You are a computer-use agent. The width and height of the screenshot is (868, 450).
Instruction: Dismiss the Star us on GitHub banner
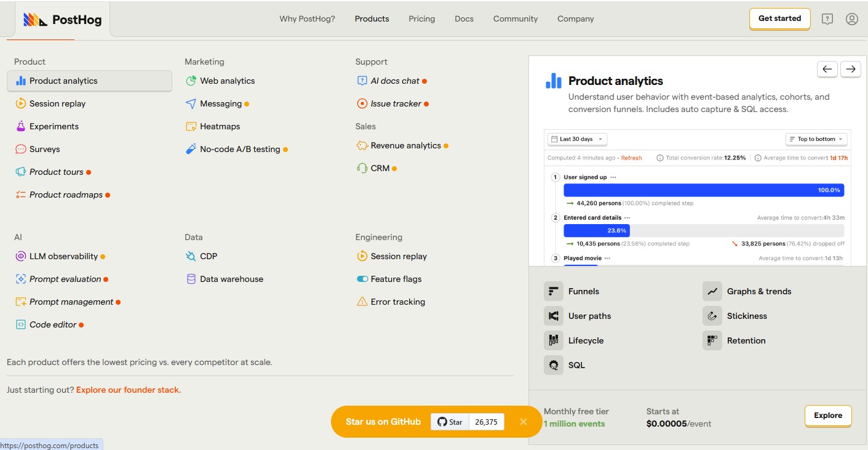click(x=524, y=422)
